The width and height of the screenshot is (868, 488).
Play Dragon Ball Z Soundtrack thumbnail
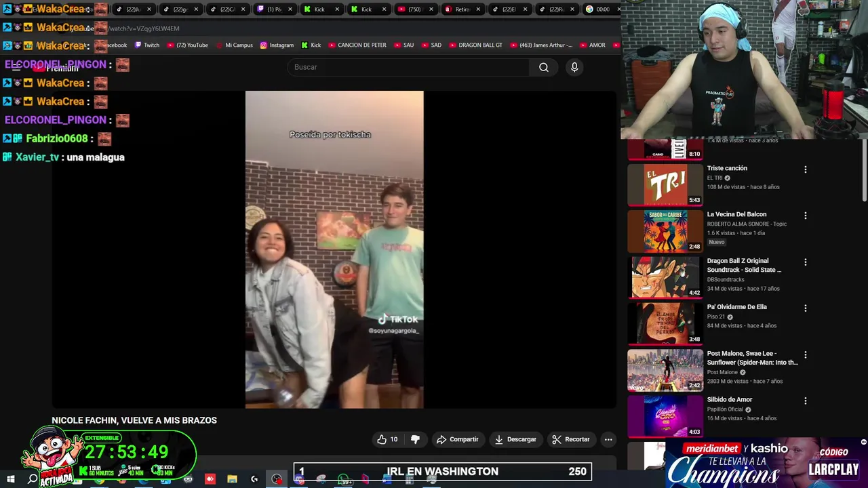coord(665,277)
